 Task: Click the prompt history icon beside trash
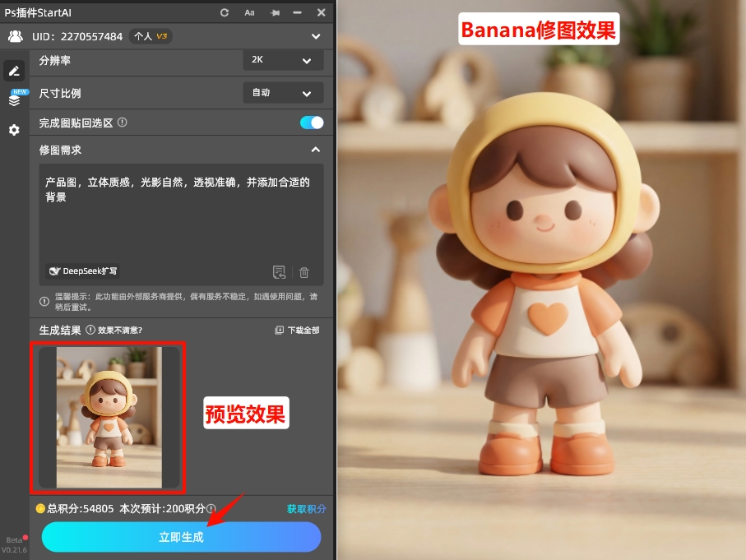pyautogui.click(x=280, y=272)
